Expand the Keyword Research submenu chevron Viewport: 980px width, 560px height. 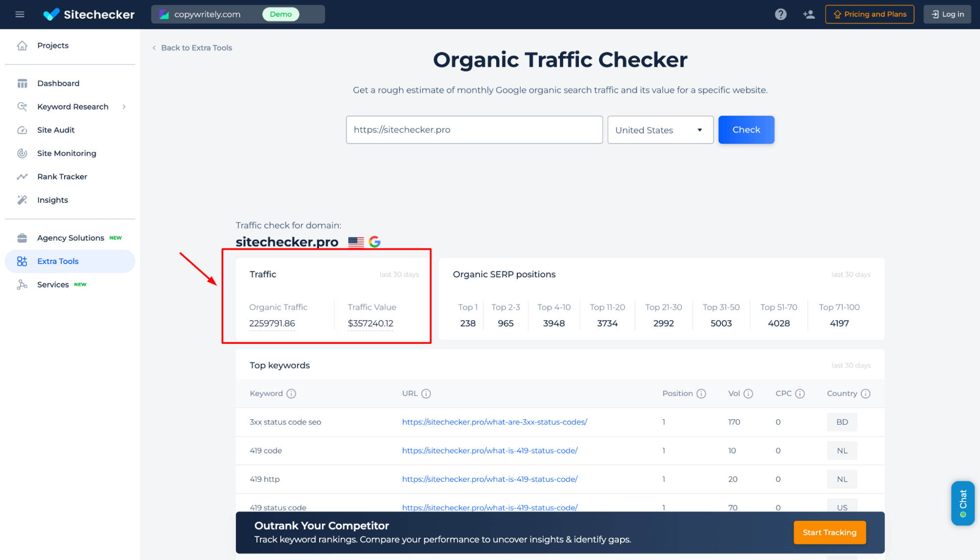tap(124, 106)
